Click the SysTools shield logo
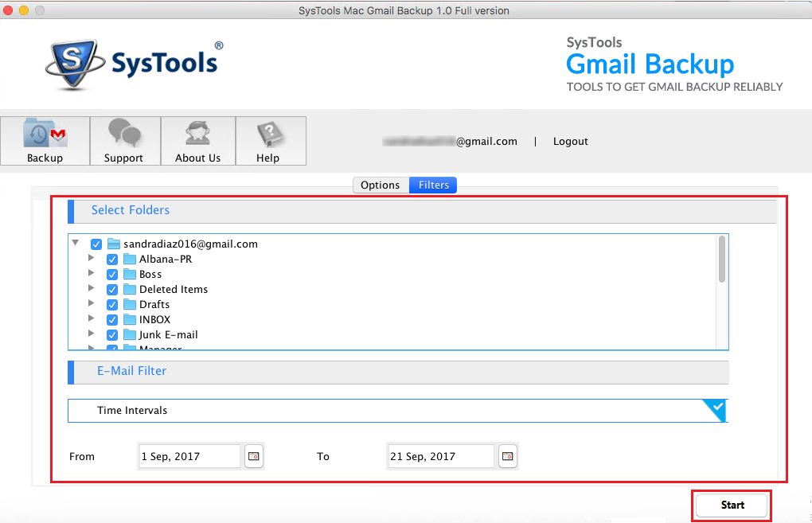 pyautogui.click(x=75, y=64)
